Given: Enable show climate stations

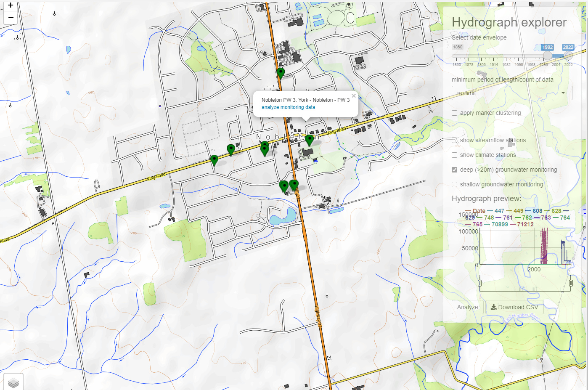Looking at the screenshot, I should click(455, 155).
